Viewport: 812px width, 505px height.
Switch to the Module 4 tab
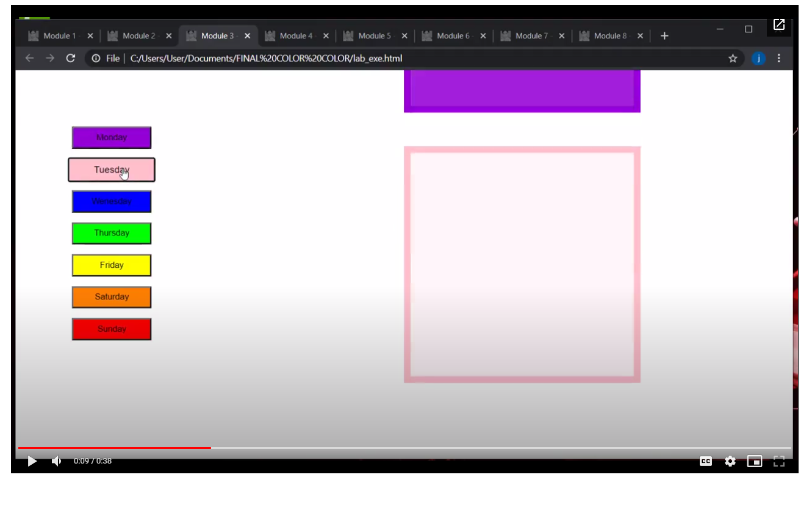pyautogui.click(x=296, y=36)
